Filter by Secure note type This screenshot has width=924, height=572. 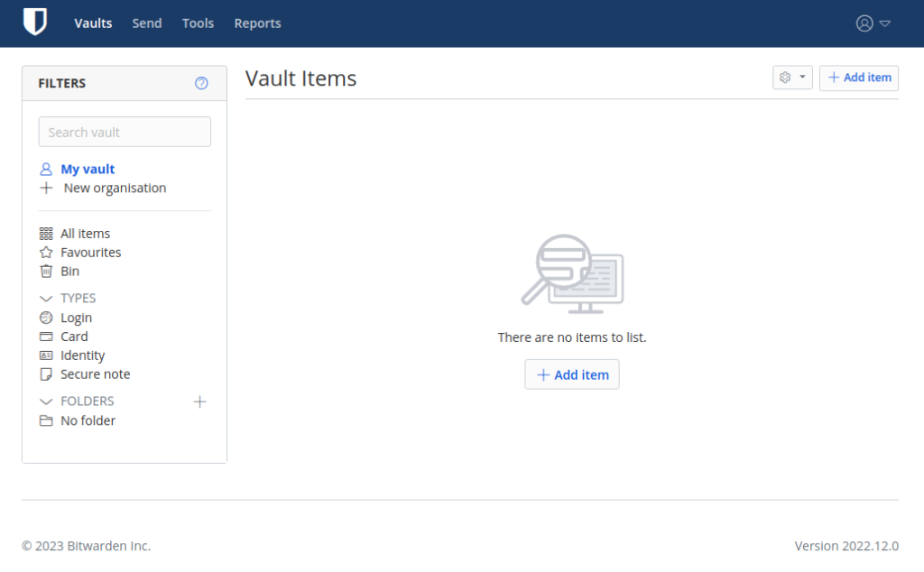tap(96, 374)
